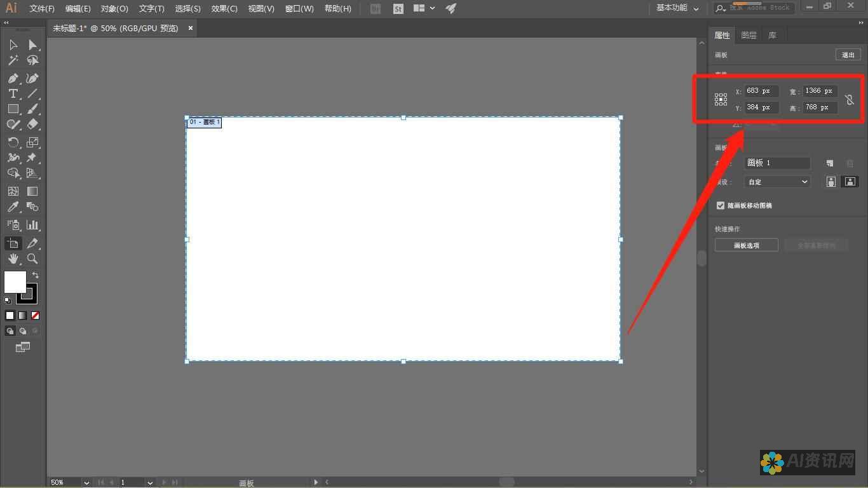Select the Direct Selection tool
This screenshot has height=488, width=868.
tap(32, 45)
